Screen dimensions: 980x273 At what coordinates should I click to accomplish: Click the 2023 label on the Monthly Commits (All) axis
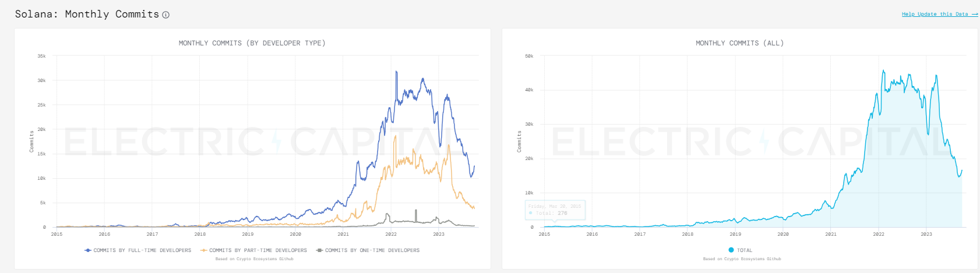click(x=926, y=234)
